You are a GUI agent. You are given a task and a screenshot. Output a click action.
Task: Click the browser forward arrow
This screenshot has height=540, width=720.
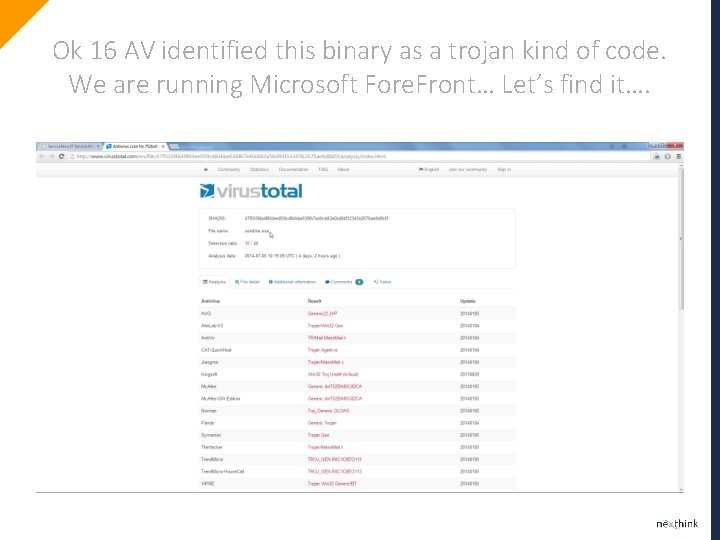point(51,157)
